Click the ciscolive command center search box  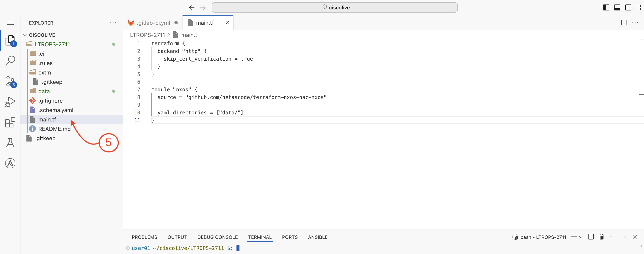[x=335, y=7]
